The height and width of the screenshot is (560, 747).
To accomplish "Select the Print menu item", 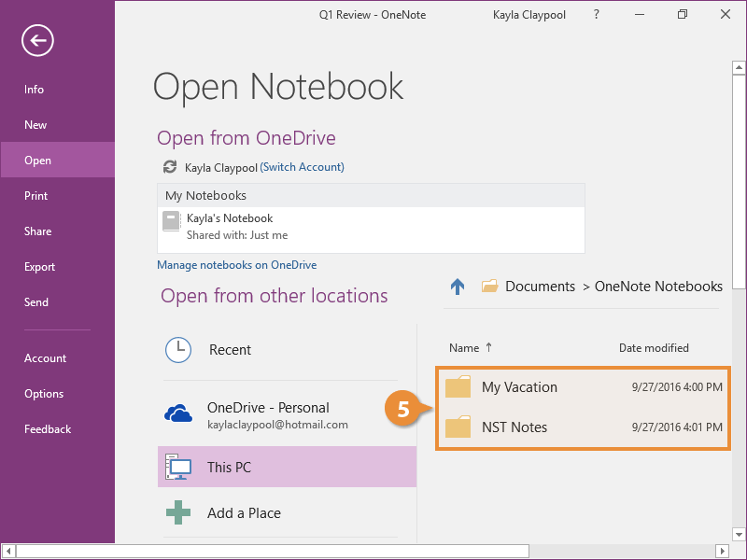I will point(36,196).
